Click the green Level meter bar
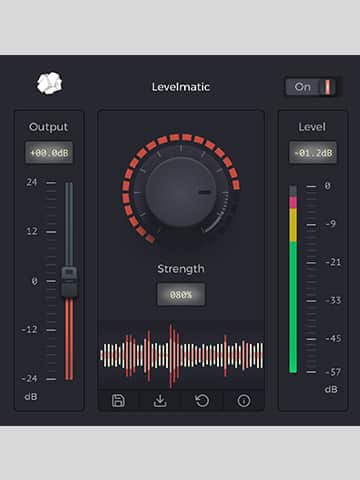Screen dimensions: 360x480 (293, 307)
